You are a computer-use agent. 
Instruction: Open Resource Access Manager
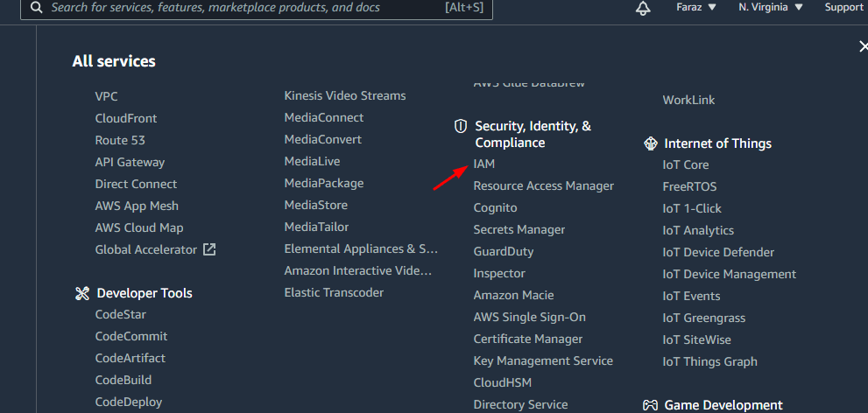point(544,186)
